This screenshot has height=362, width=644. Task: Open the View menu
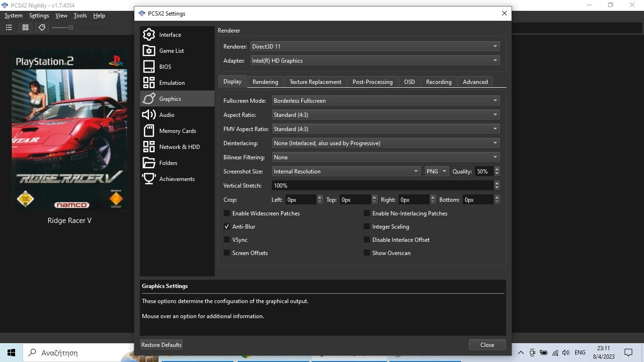point(61,16)
